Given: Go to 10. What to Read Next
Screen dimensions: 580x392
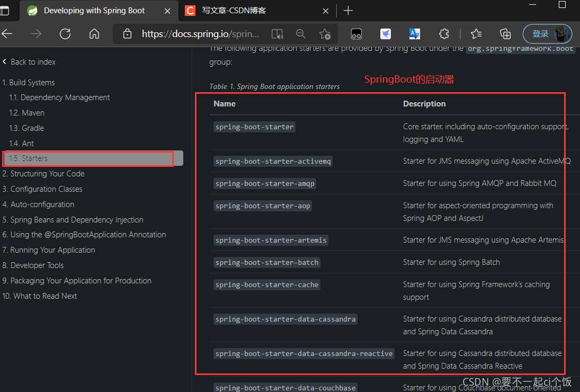Looking at the screenshot, I should [x=40, y=296].
